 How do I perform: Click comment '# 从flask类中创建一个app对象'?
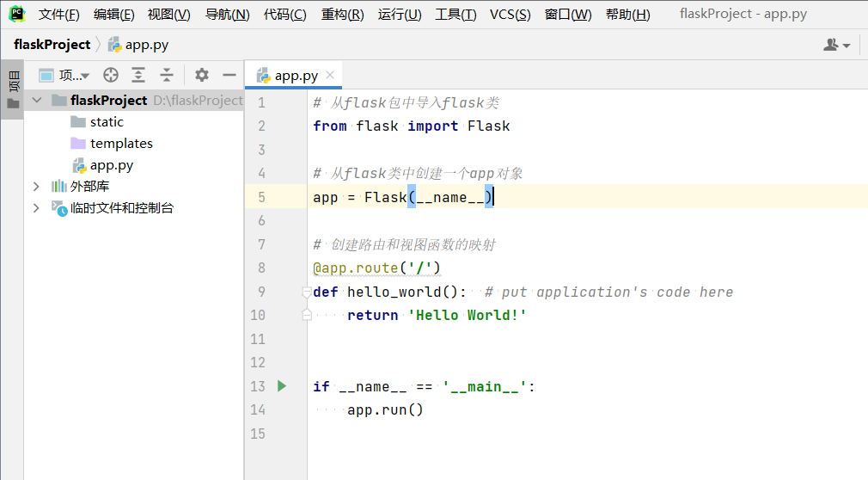(x=418, y=174)
